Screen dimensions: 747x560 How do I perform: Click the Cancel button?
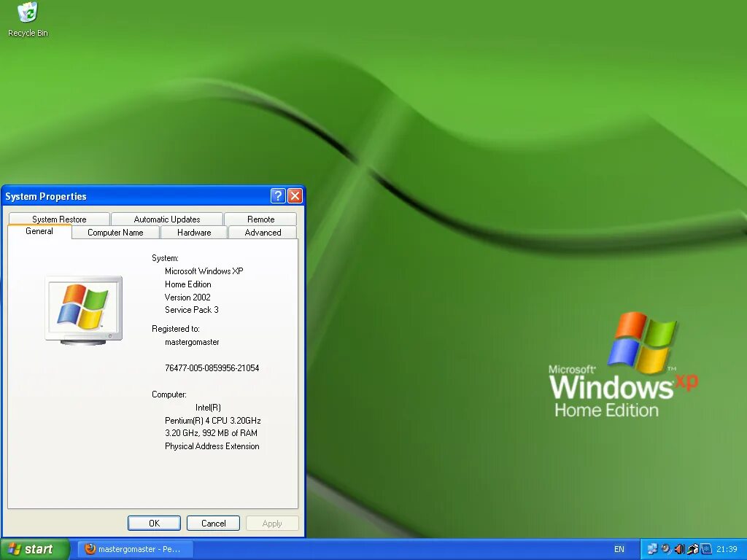213,523
